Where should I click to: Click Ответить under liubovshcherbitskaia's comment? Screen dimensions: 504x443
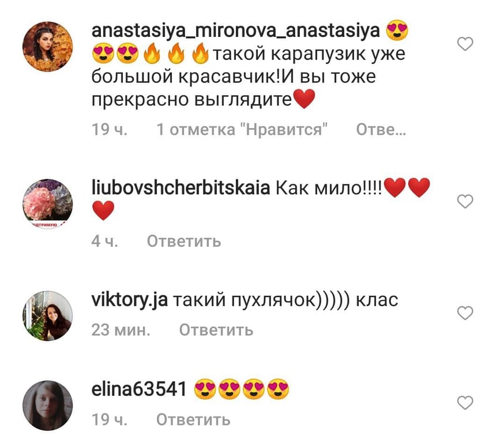click(x=184, y=241)
